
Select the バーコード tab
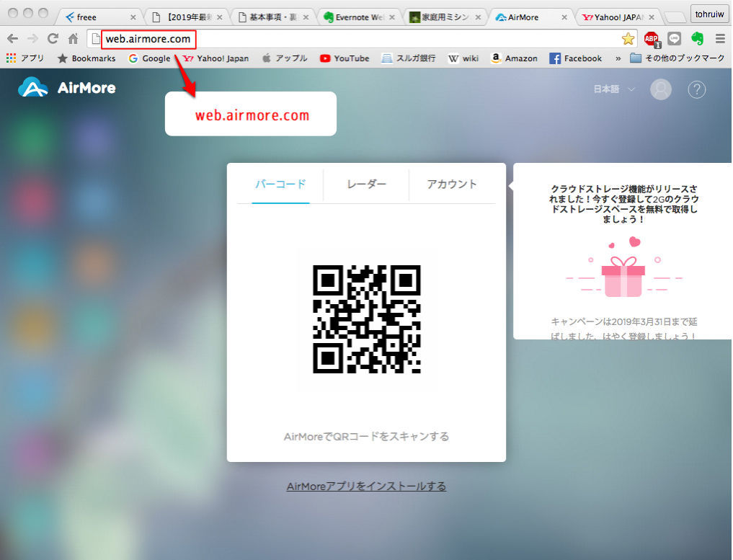(280, 185)
